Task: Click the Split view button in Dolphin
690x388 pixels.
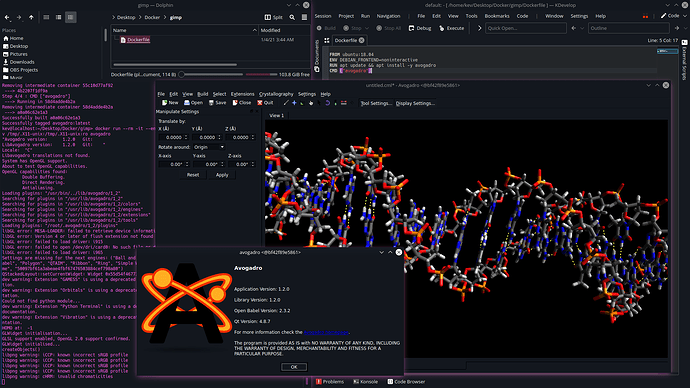Action: point(273,17)
